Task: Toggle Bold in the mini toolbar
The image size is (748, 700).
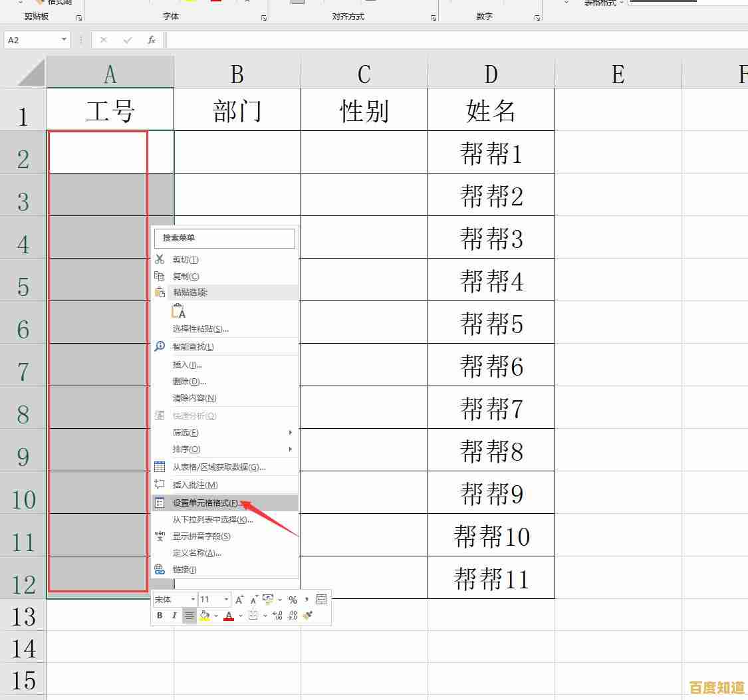Action: [160, 615]
